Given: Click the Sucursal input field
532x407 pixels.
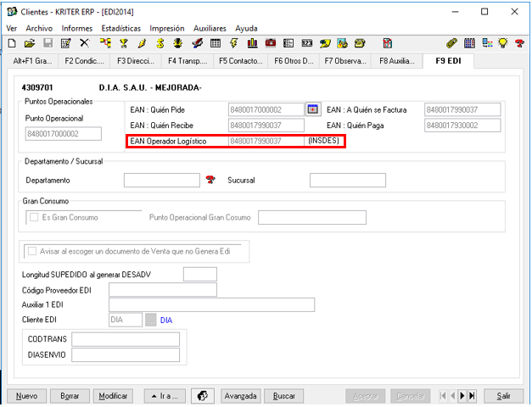Looking at the screenshot, I should click(348, 180).
